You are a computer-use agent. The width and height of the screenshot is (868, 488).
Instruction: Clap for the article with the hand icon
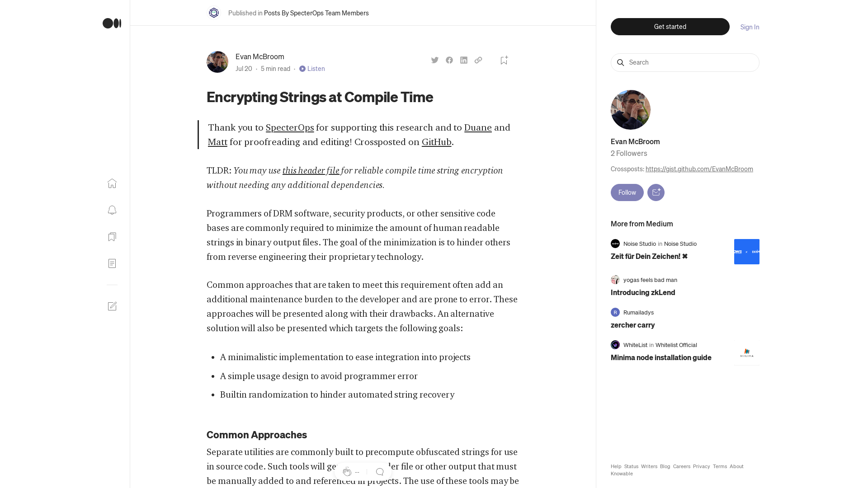pos(348,471)
